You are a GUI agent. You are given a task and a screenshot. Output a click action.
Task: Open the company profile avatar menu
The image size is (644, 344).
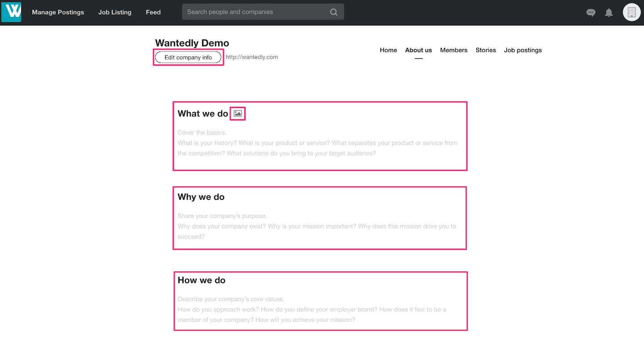click(631, 12)
